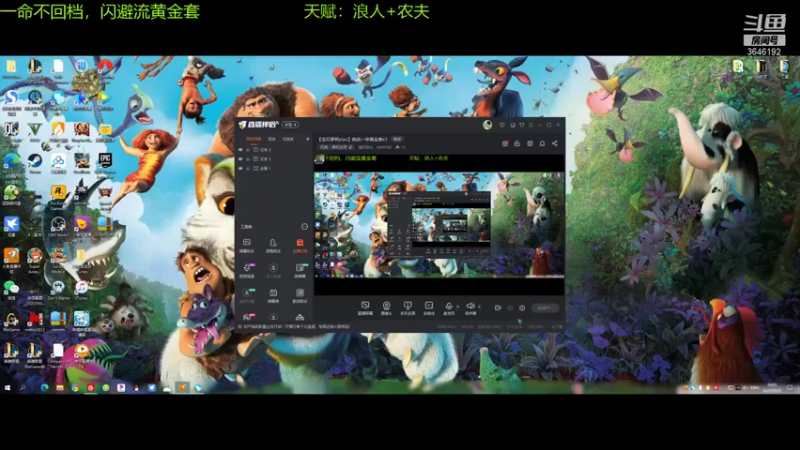Open the WeGame desktop shortcut
This screenshot has height=450, width=800.
[11, 321]
